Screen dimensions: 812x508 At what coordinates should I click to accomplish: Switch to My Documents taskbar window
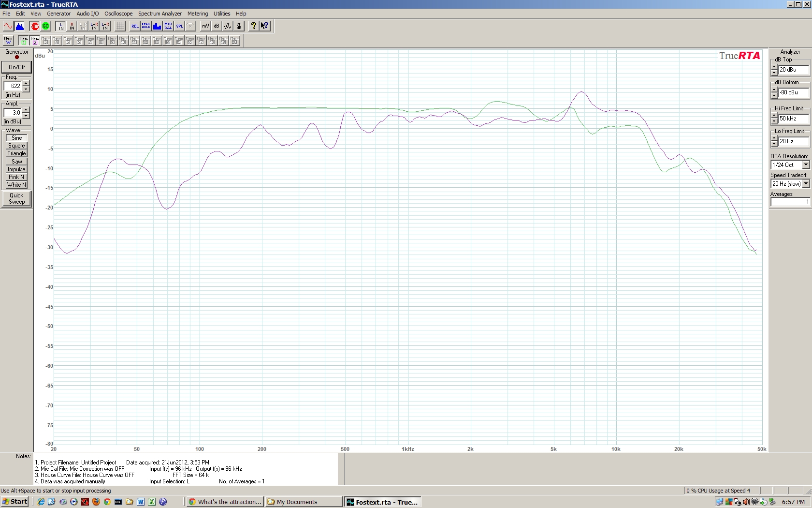click(x=304, y=502)
